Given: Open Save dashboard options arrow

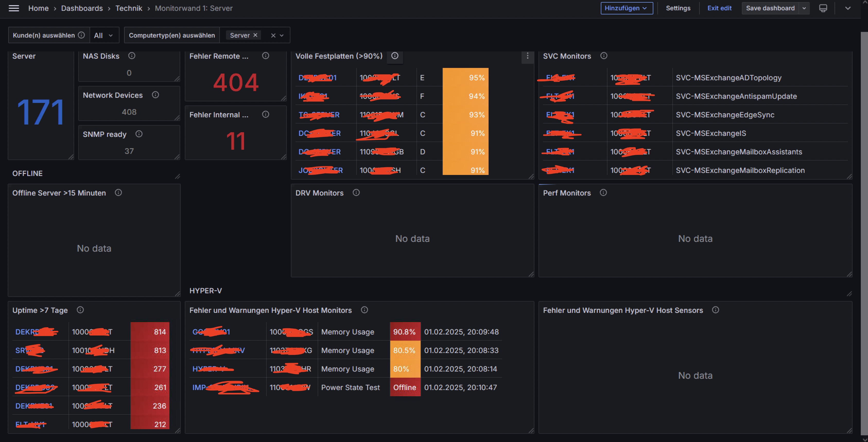Looking at the screenshot, I should click(x=804, y=8).
